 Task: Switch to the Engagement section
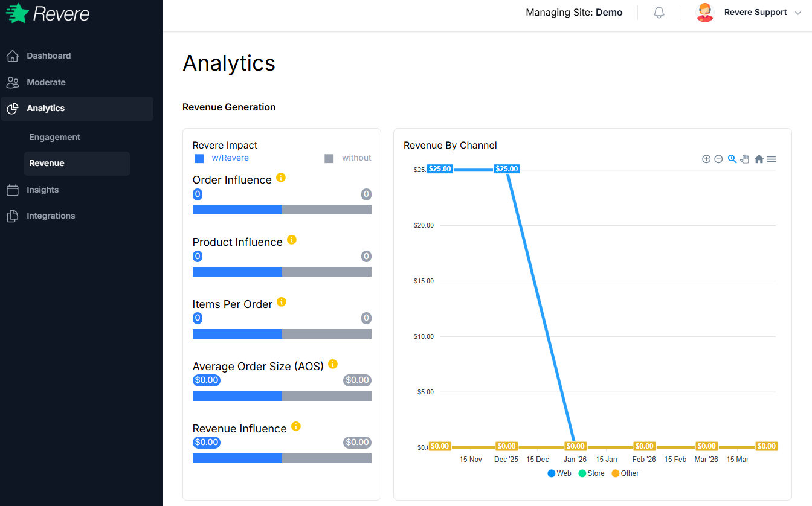54,137
